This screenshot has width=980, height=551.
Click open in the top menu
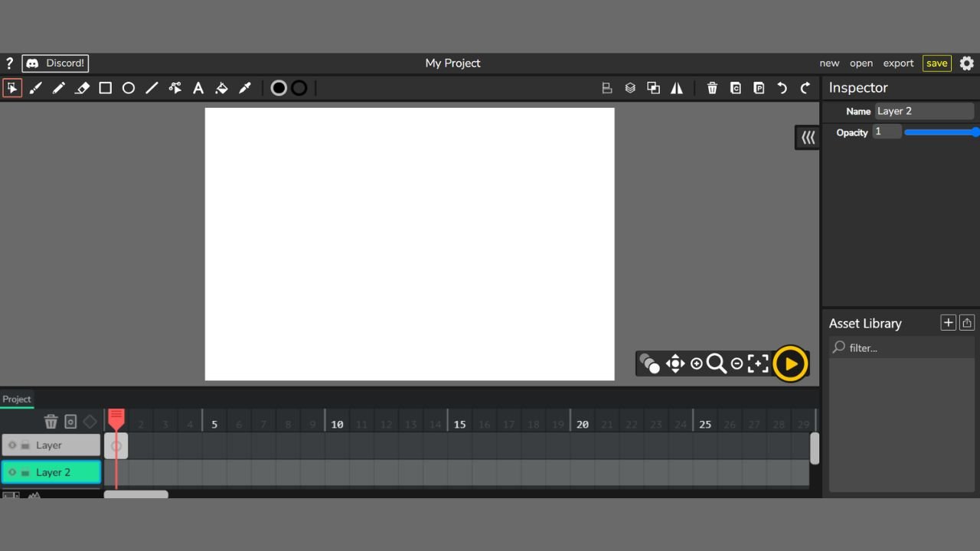[861, 64]
